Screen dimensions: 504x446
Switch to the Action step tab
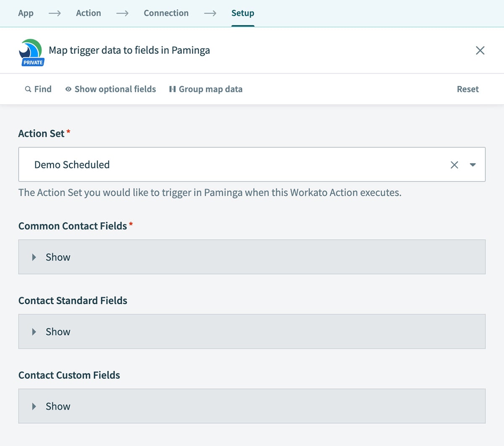tap(88, 13)
